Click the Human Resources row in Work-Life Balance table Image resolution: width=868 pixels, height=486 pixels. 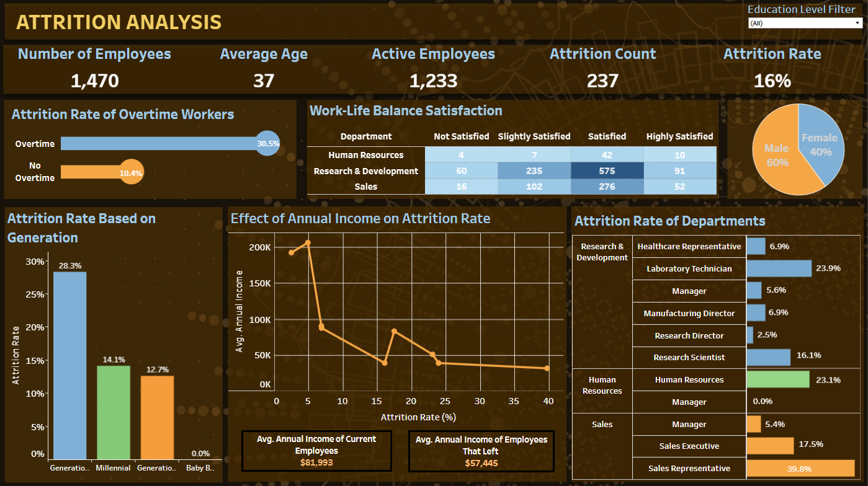tap(366, 155)
